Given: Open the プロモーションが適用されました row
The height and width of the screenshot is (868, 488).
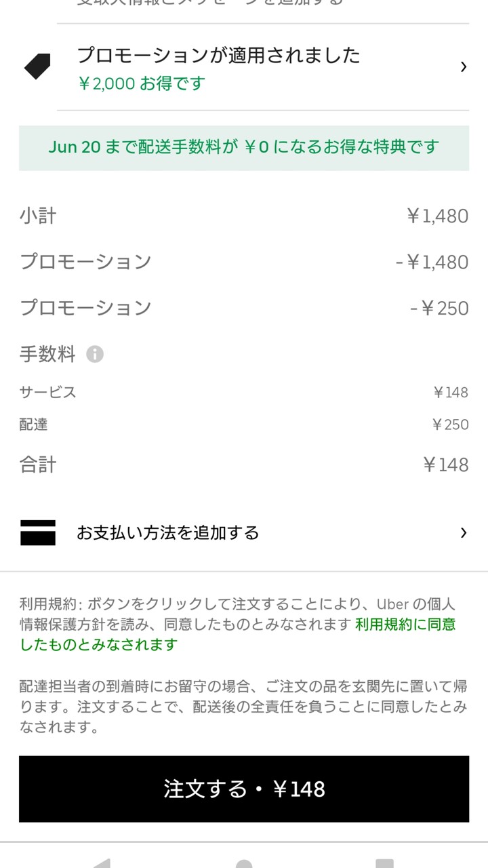Looking at the screenshot, I should click(x=244, y=67).
